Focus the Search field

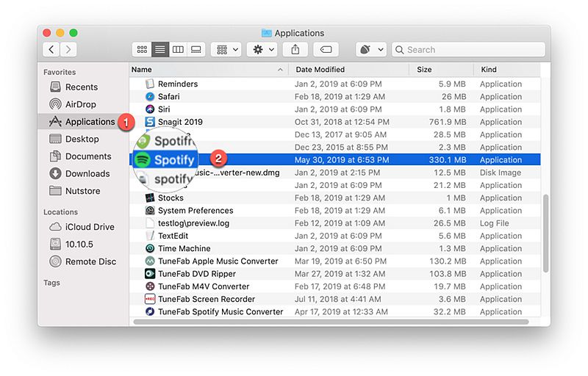tap(468, 49)
